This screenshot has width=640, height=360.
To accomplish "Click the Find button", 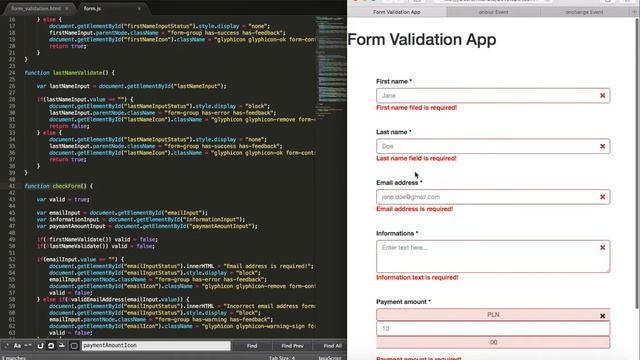I will pos(252,346).
